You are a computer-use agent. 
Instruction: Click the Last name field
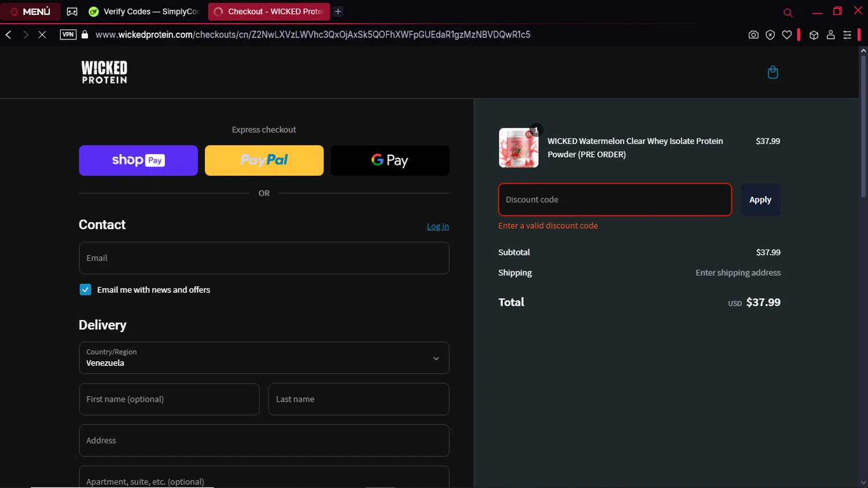(359, 399)
